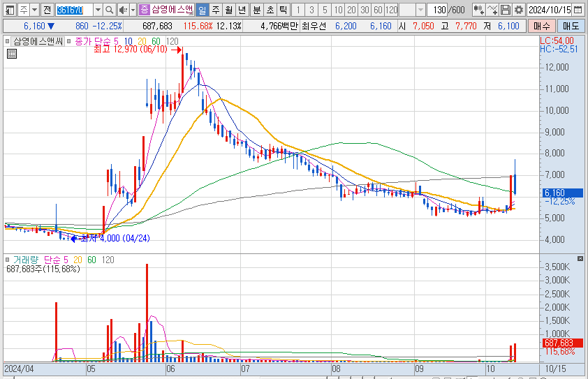Open the dropdown next to speaker icon
The width and height of the screenshot is (588, 379).
click(x=133, y=10)
